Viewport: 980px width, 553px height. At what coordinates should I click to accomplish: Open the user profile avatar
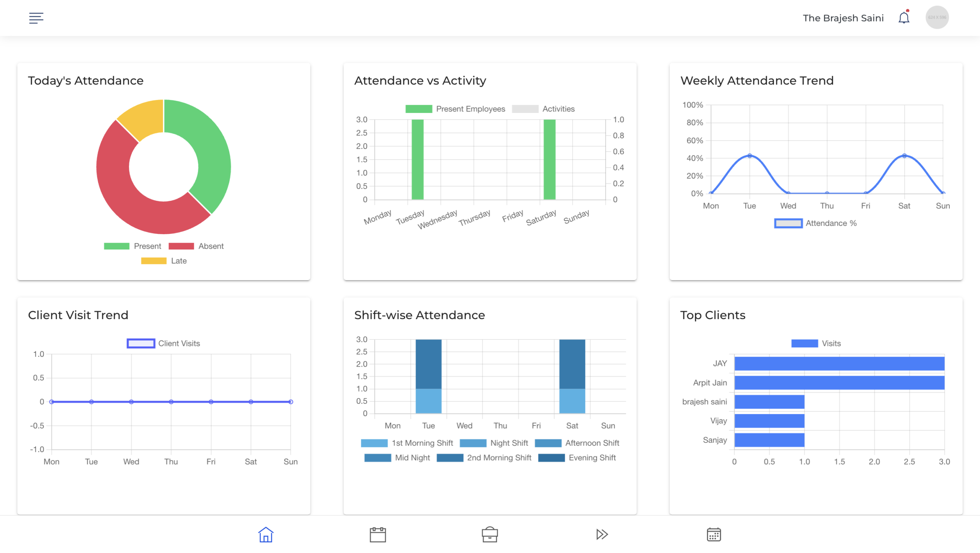pyautogui.click(x=937, y=18)
